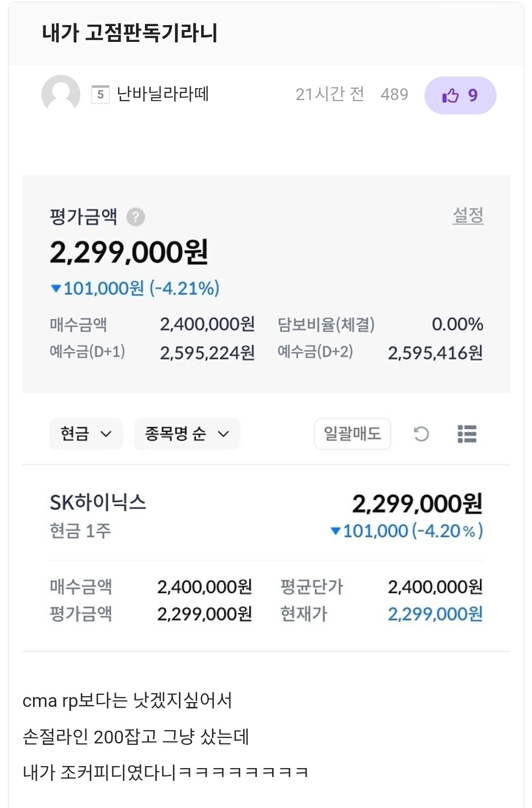Click the blue down triangle by 101,000원 (-4.21%)
The width and height of the screenshot is (532, 808).
tap(56, 288)
